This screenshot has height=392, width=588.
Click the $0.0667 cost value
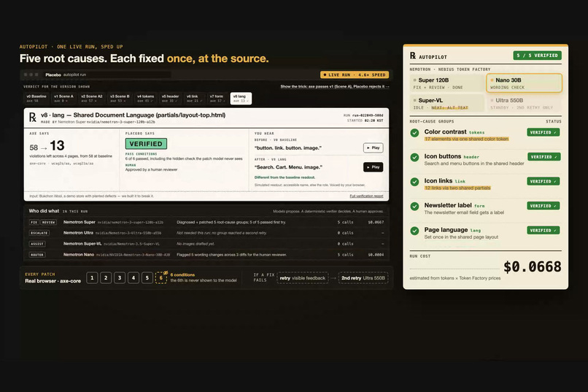[376, 223]
